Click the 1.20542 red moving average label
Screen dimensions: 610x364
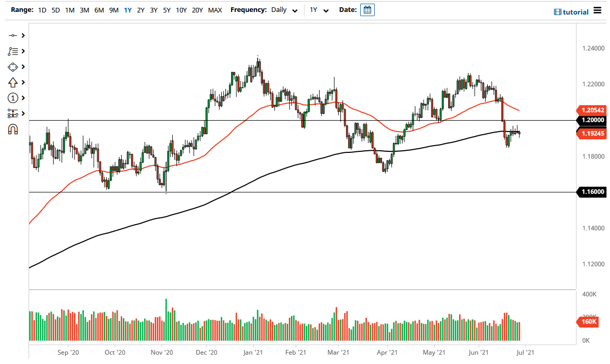(592, 110)
